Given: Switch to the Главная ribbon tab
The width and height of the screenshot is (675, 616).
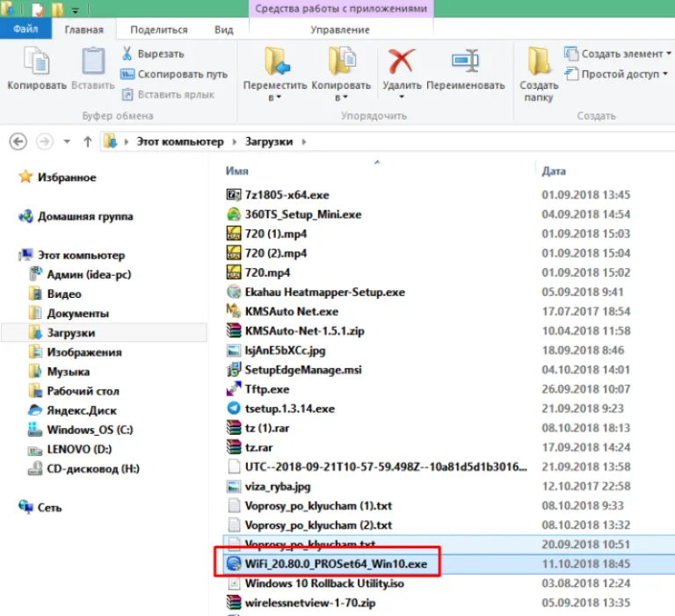Looking at the screenshot, I should [x=84, y=30].
